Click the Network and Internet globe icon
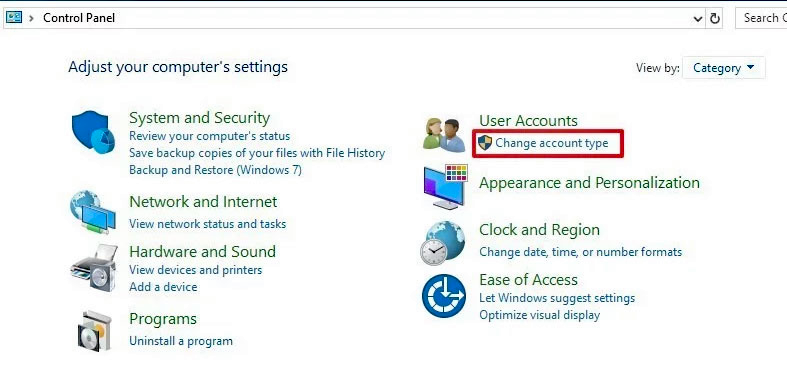Viewport: 787px width, 386px height. [x=93, y=211]
